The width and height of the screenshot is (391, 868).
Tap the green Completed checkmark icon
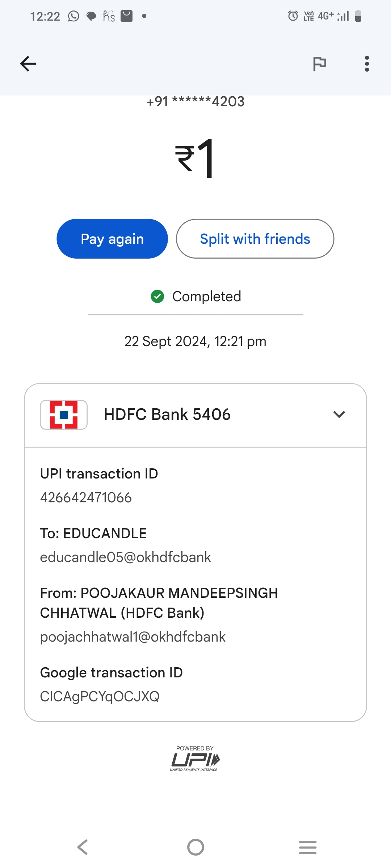157,297
